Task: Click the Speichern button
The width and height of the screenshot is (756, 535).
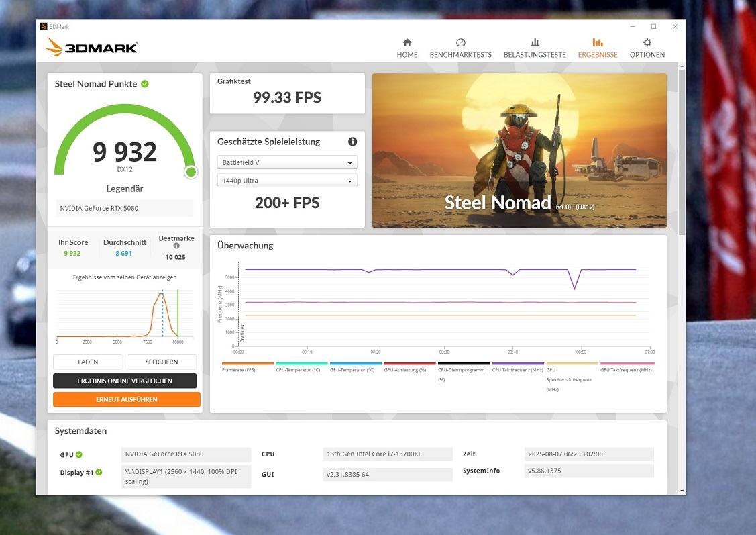Action: (162, 362)
